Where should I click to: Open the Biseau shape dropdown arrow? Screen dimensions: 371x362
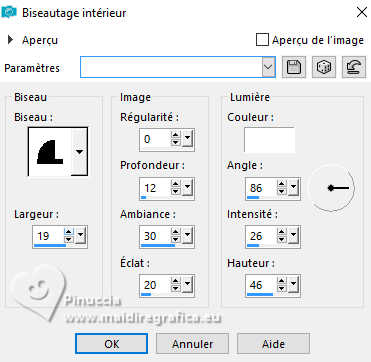79,152
